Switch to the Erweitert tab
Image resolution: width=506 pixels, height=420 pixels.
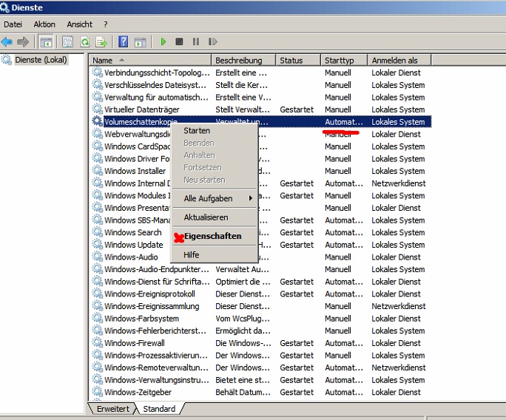[113, 409]
